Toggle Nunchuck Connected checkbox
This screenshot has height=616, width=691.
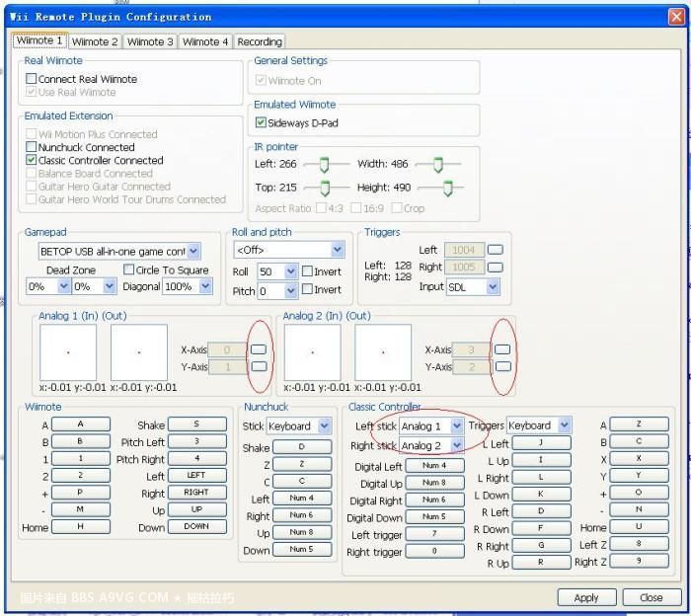coord(32,147)
